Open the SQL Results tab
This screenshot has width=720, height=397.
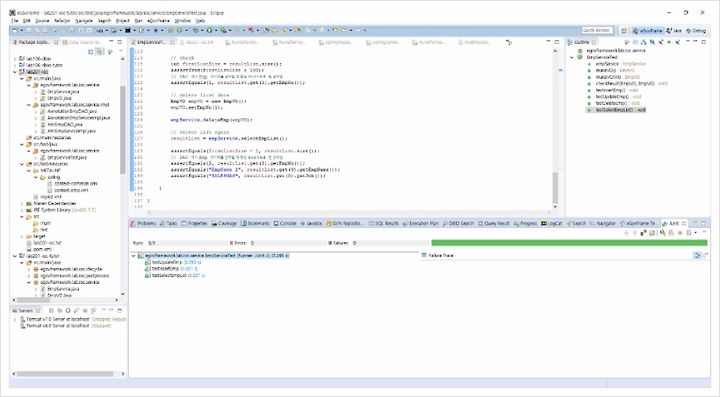point(384,223)
